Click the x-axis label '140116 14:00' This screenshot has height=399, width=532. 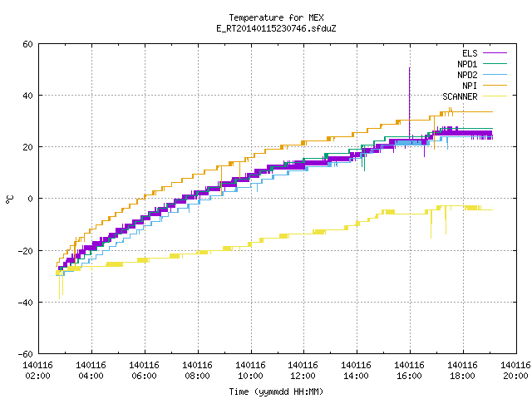357,371
